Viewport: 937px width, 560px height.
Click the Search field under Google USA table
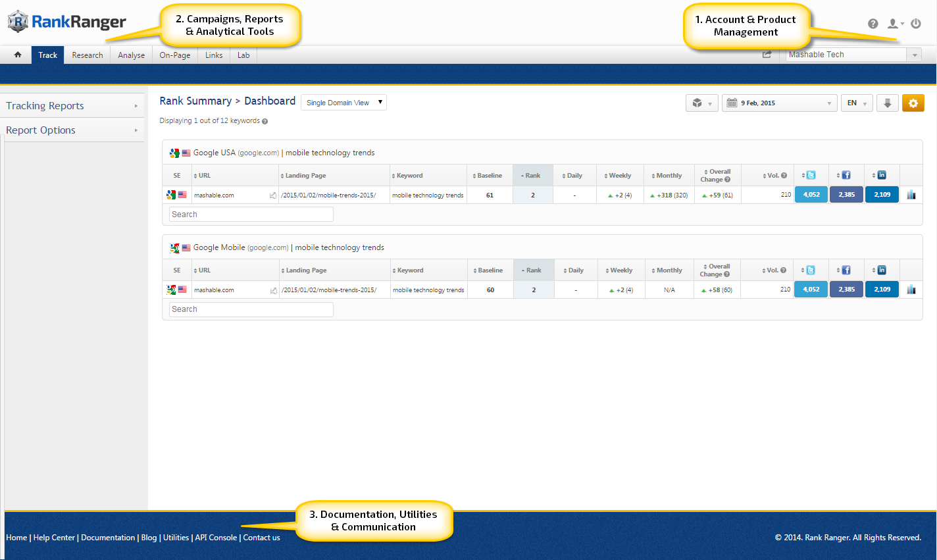251,215
